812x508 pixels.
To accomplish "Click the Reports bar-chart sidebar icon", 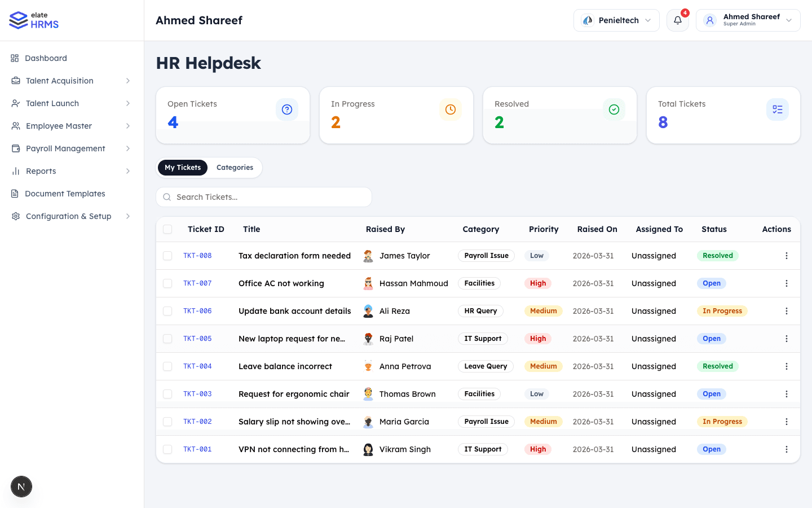I will 15,170.
